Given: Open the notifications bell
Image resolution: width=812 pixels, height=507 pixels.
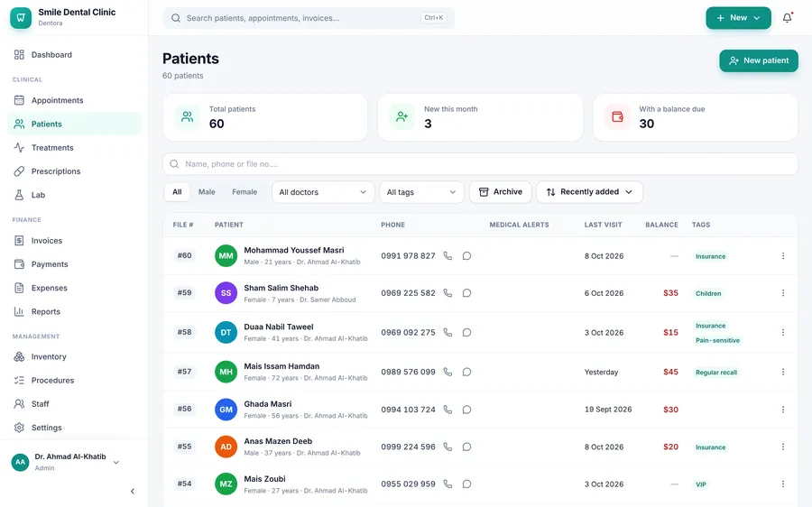Looking at the screenshot, I should [787, 18].
